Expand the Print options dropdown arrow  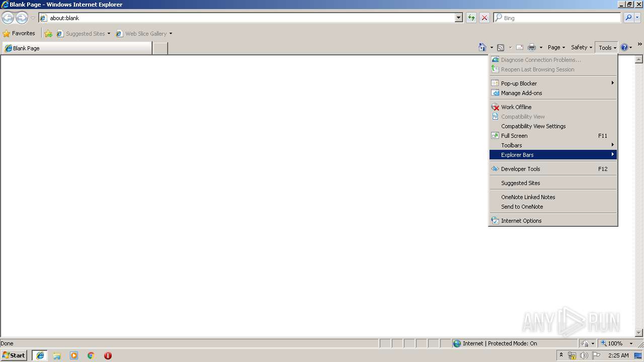pos(541,48)
